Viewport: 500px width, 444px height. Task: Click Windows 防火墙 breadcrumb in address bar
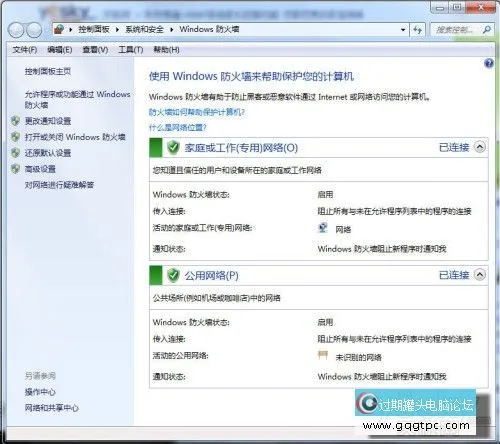point(209,29)
